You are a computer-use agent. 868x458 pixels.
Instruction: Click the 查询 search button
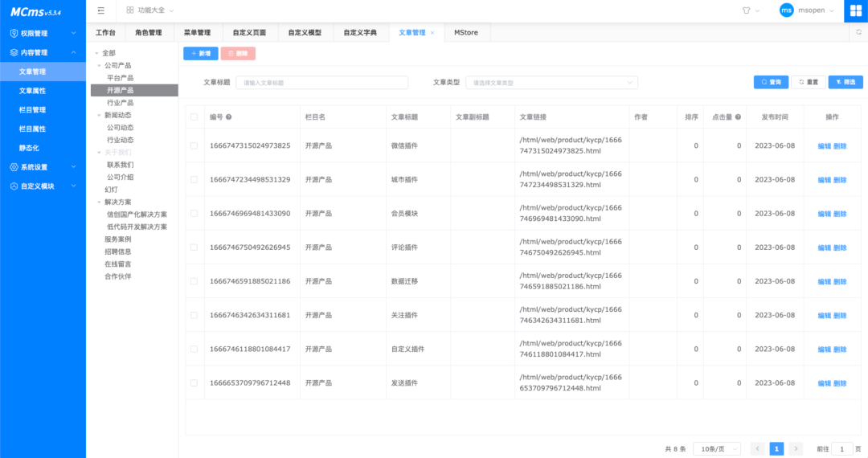tap(771, 82)
